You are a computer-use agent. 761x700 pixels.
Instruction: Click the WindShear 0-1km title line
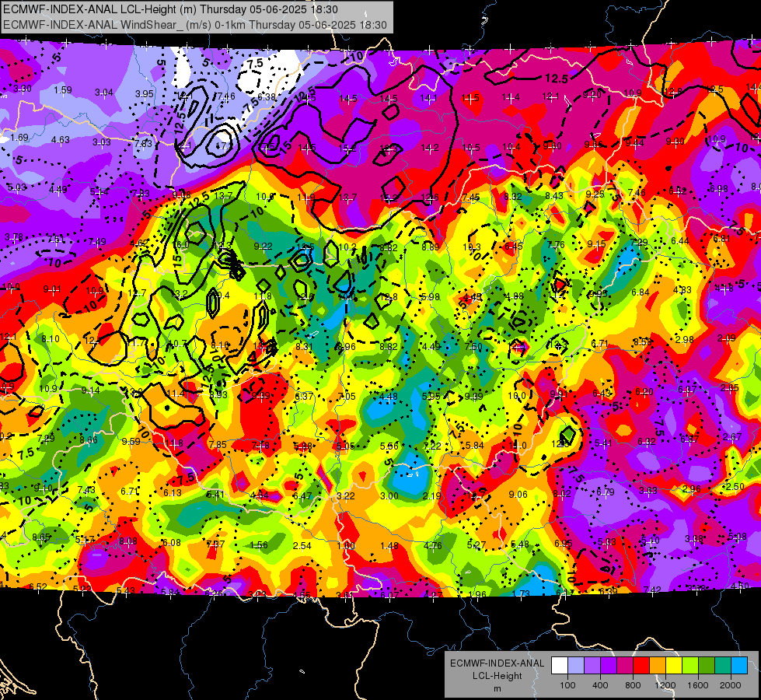coord(195,25)
